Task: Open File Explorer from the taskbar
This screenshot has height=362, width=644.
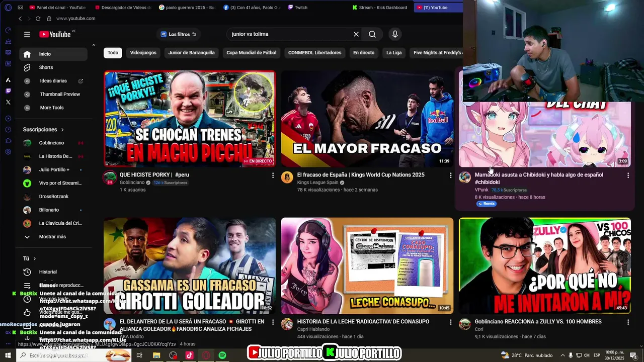Action: pos(156,355)
